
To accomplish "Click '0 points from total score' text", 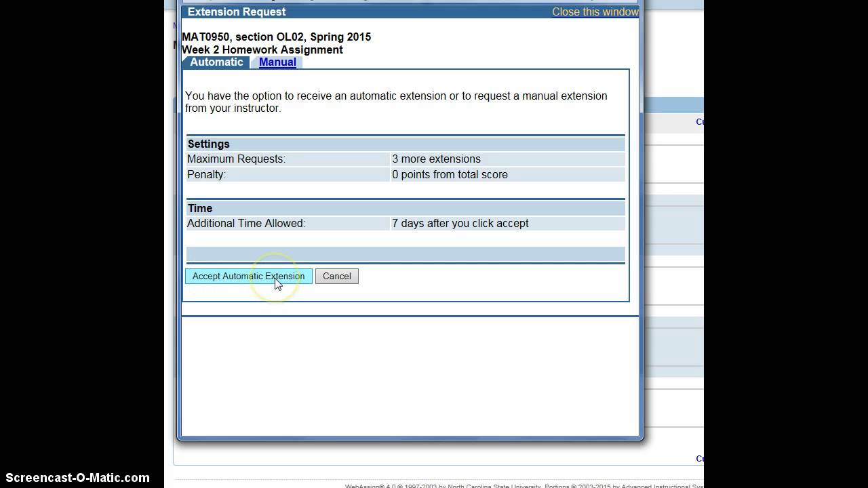I will [x=450, y=174].
